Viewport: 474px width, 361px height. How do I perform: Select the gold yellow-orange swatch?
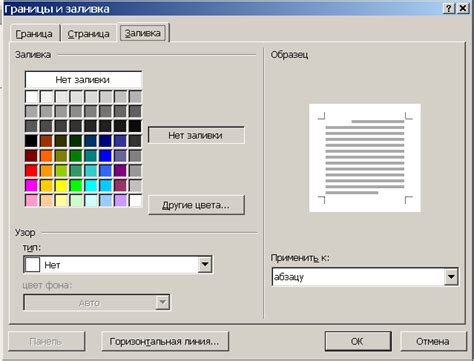47,186
